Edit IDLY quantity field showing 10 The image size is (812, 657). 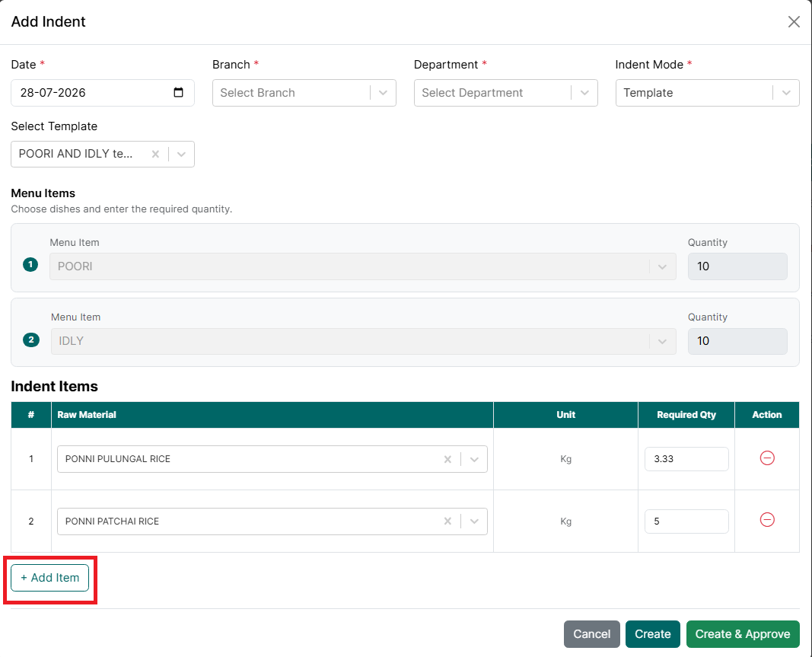tap(737, 341)
